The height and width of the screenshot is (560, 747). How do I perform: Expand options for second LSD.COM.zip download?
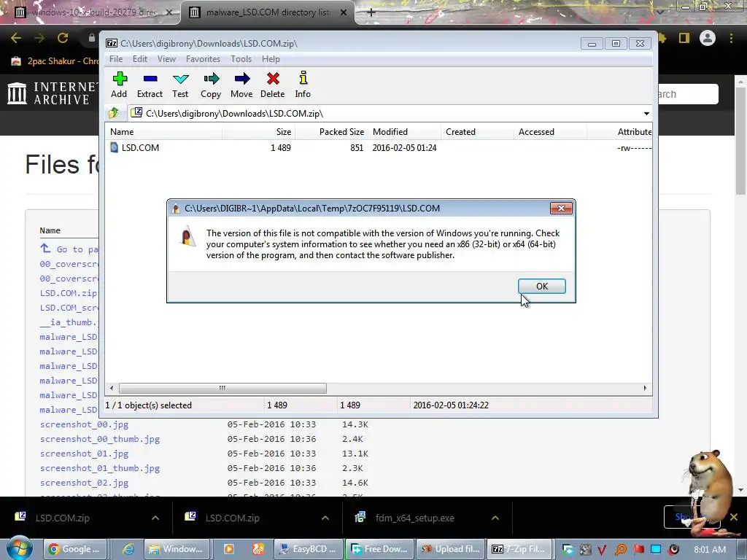point(325,518)
